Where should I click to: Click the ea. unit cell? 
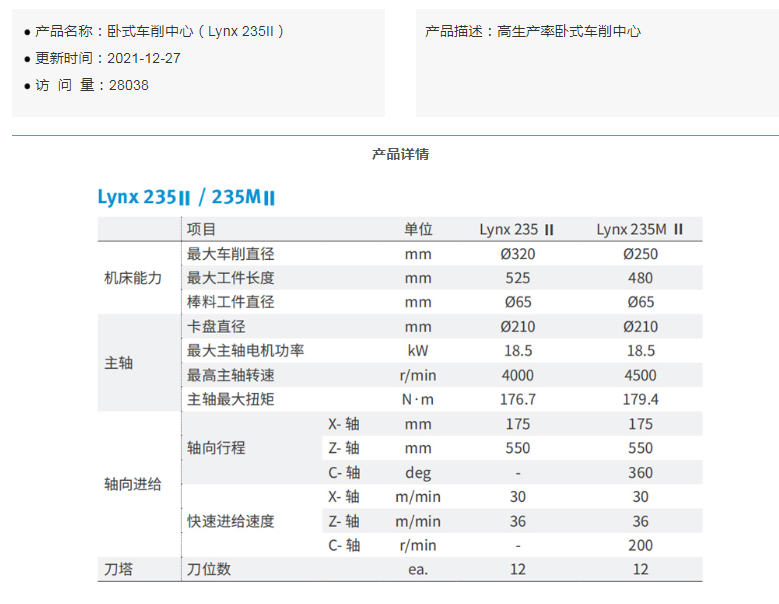tap(418, 569)
